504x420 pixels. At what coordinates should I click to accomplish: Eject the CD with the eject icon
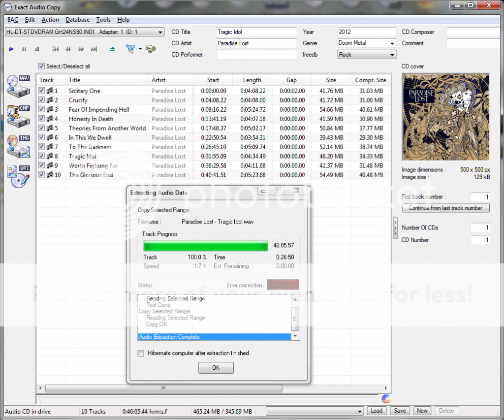(x=112, y=49)
